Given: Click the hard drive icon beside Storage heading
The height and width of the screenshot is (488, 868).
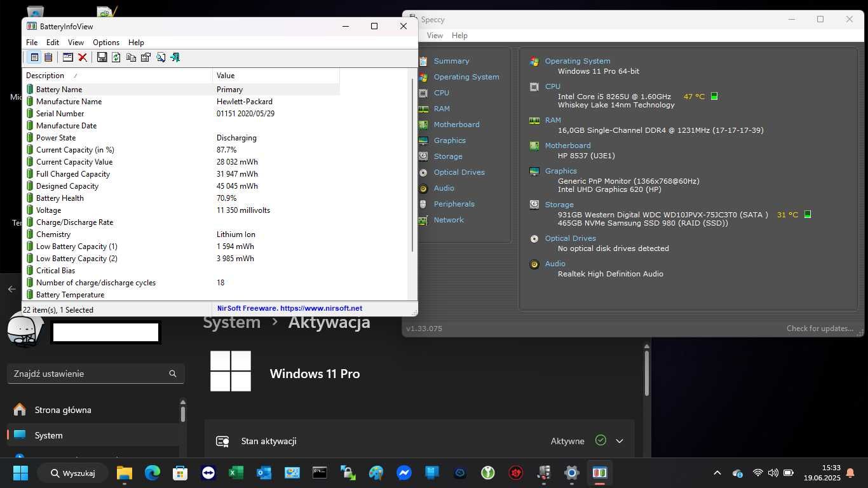Looking at the screenshot, I should coord(534,205).
